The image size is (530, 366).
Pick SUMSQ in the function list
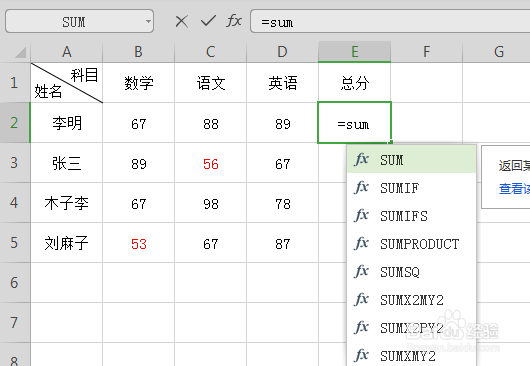tap(411, 272)
